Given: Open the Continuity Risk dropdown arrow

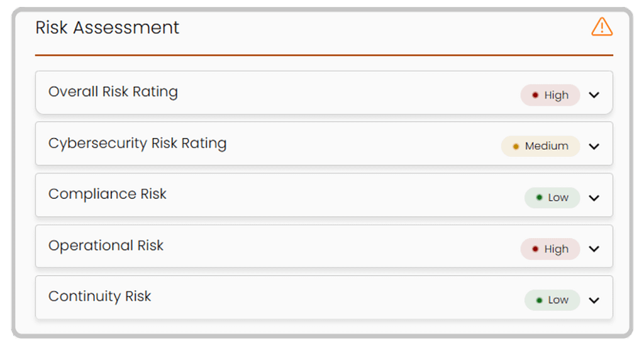Looking at the screenshot, I should 594,300.
